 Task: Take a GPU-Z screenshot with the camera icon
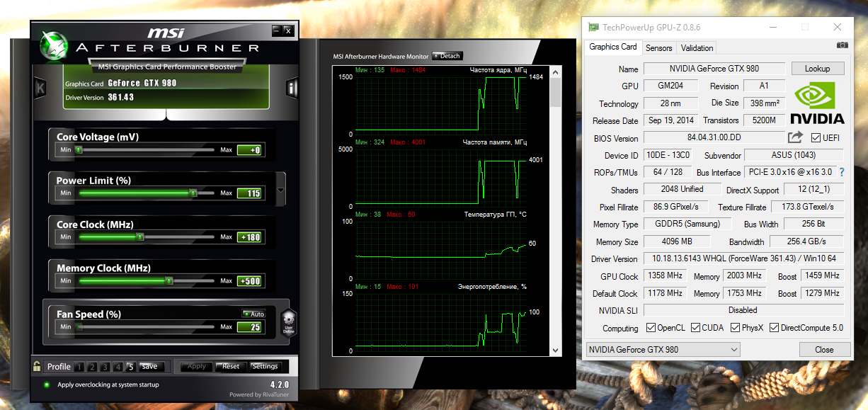coord(842,45)
